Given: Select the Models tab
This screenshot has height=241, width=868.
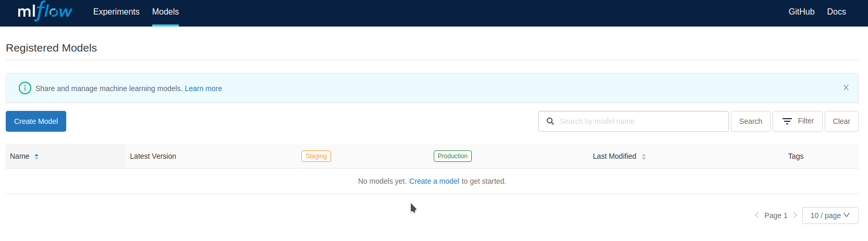Looking at the screenshot, I should pyautogui.click(x=165, y=11).
